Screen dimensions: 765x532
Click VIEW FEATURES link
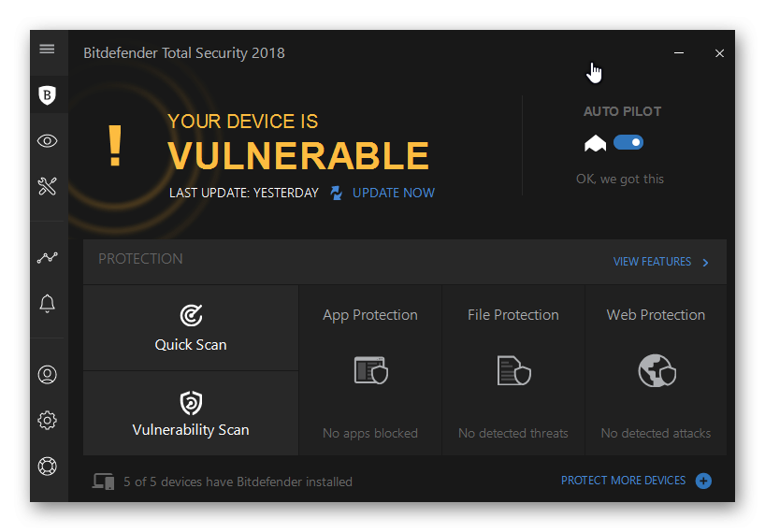[x=652, y=262]
